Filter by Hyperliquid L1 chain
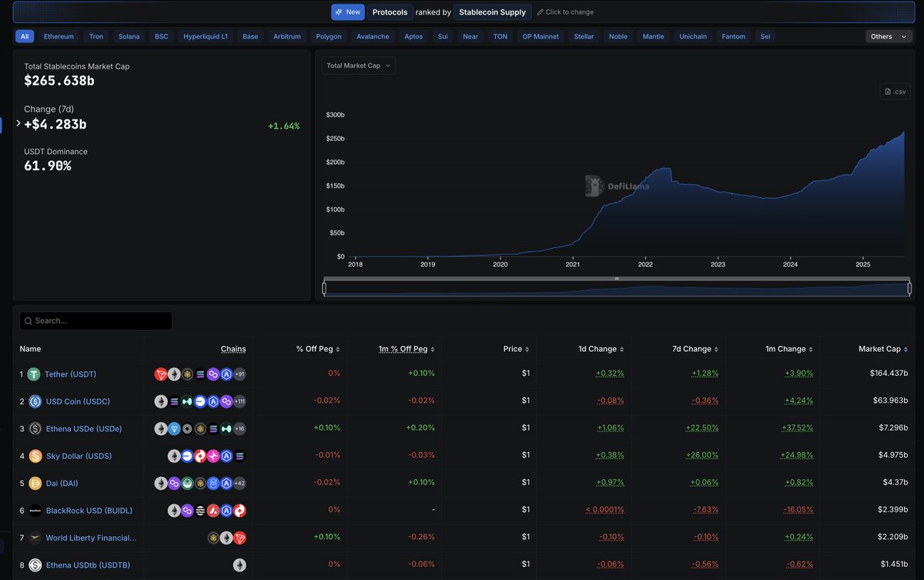 pos(206,36)
